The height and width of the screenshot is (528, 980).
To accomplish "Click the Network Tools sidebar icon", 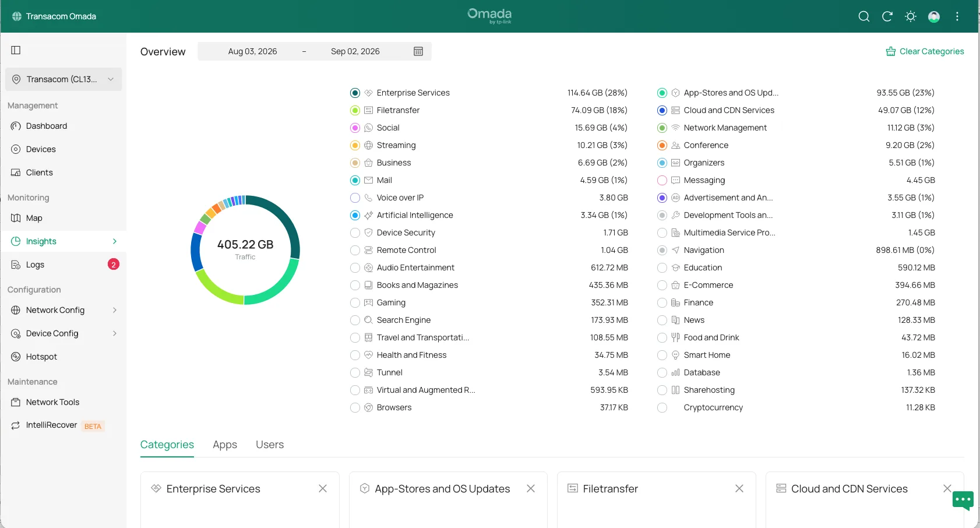I will [16, 402].
